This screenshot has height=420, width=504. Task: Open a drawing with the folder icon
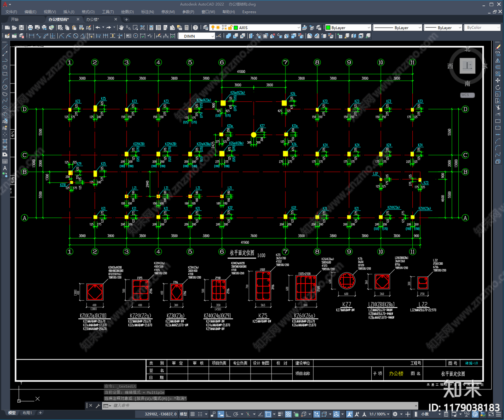pos(14,28)
